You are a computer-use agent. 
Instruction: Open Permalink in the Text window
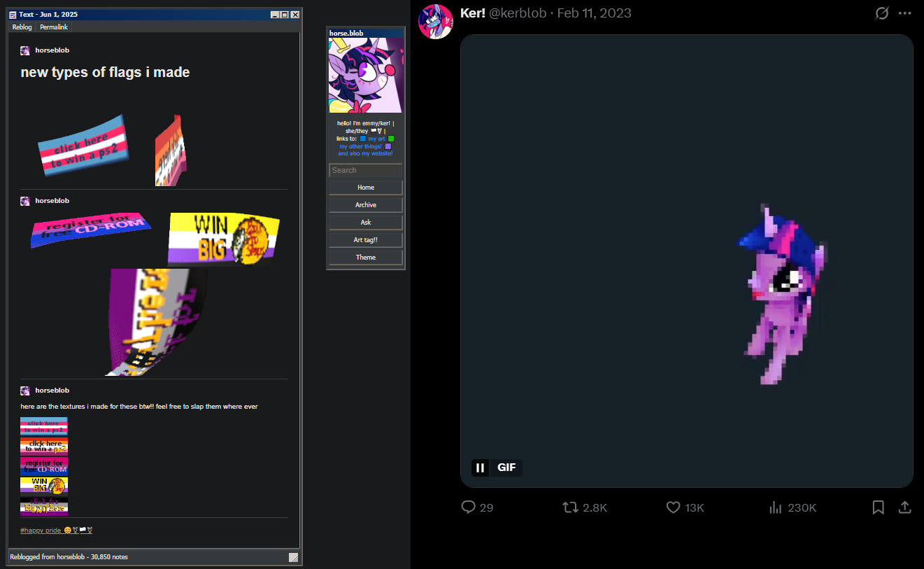54,27
